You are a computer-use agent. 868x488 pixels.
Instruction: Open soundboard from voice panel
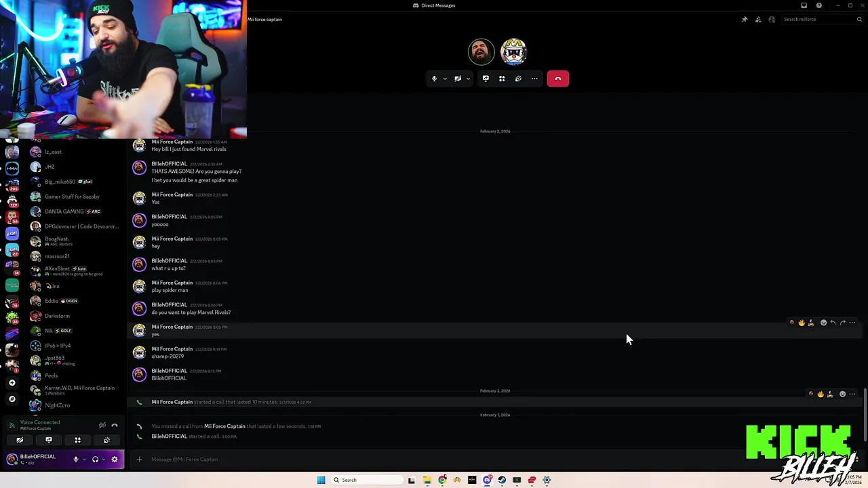[x=106, y=441]
